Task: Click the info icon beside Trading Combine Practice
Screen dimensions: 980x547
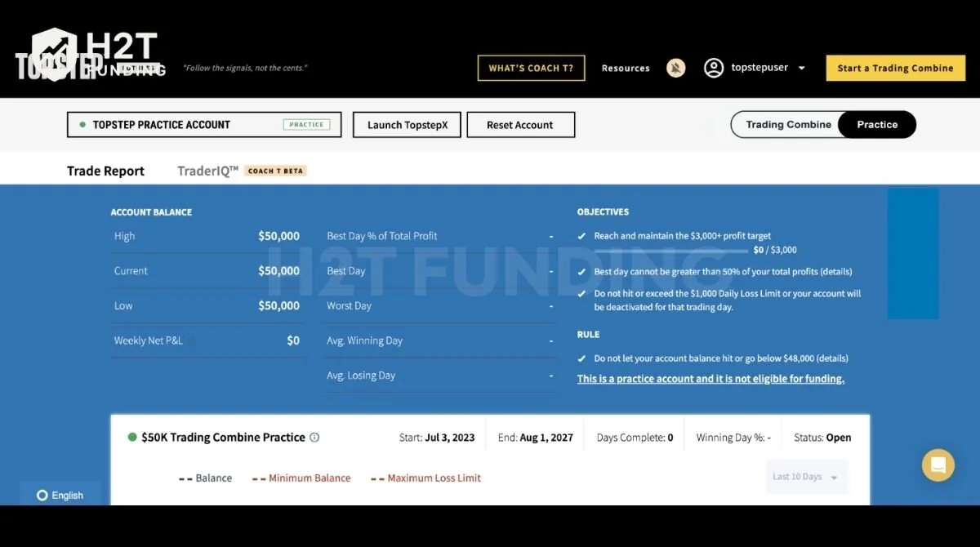Action: click(x=314, y=438)
